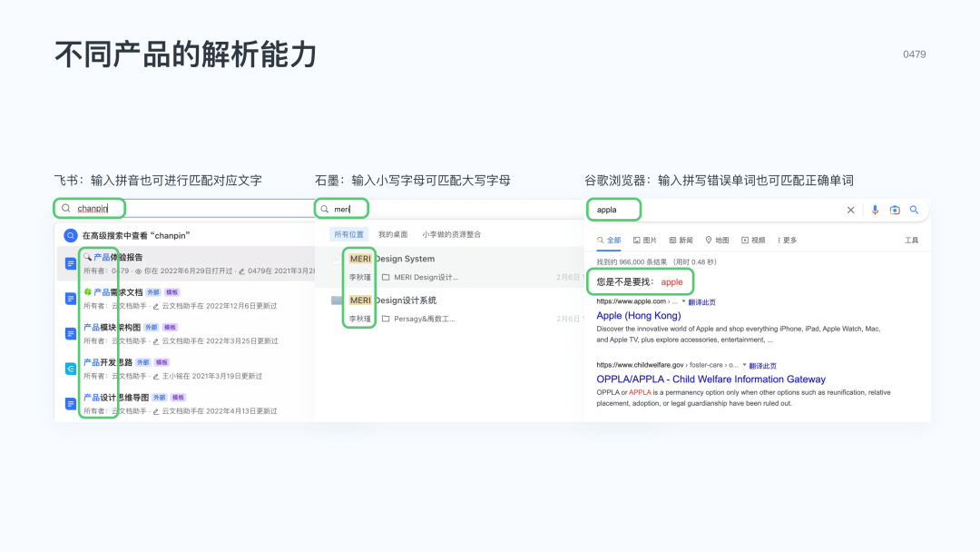980x552 pixels.
Task: Switch to the 视频 results tab
Action: click(x=754, y=240)
